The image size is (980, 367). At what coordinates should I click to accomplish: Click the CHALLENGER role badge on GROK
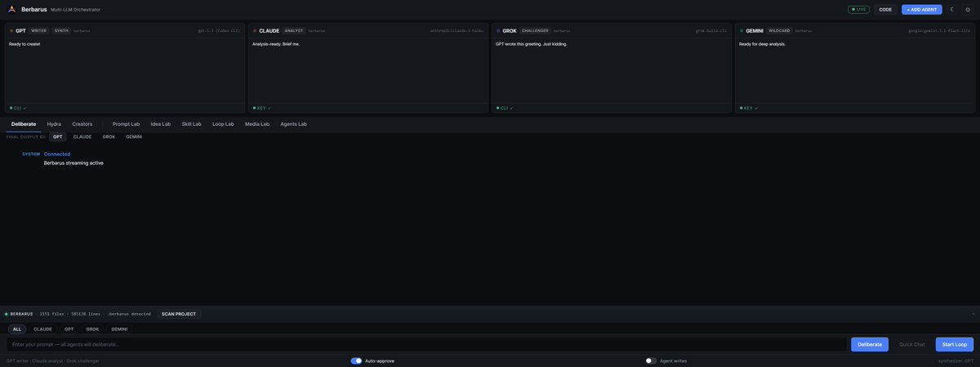click(536, 30)
